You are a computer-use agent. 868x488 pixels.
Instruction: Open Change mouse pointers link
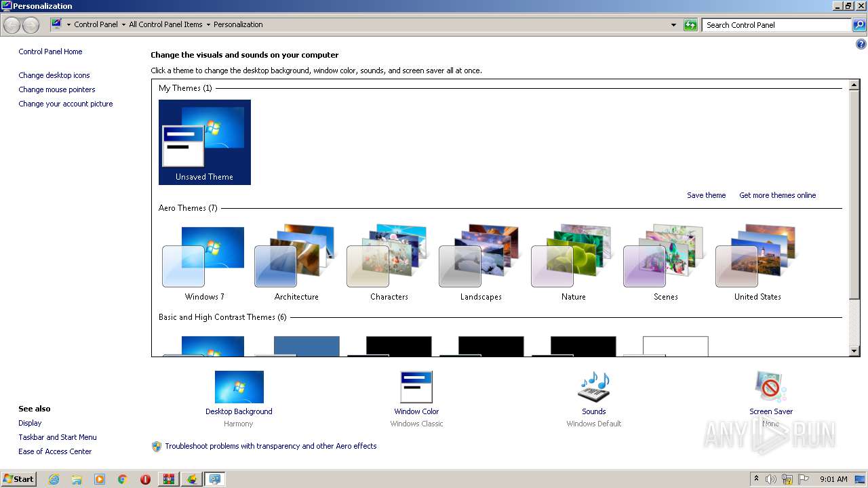(57, 89)
